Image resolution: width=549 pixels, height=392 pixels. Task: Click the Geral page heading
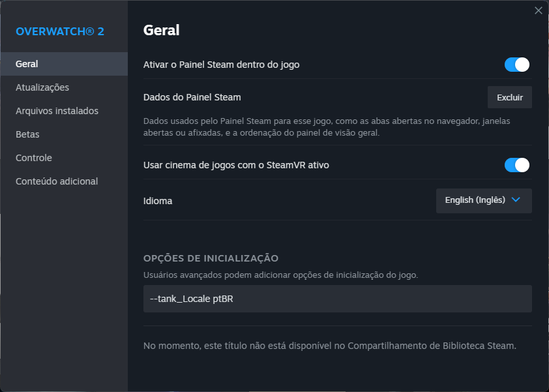pos(161,30)
